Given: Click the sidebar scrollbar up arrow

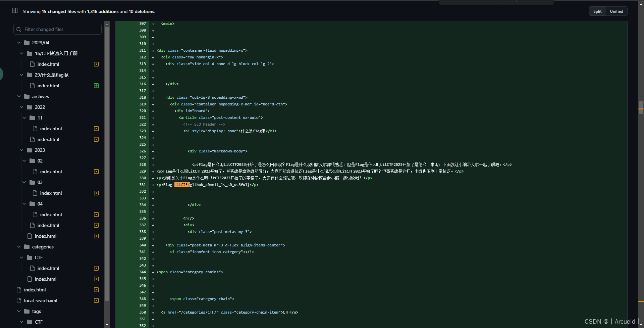Looking at the screenshot, I should click(107, 24).
